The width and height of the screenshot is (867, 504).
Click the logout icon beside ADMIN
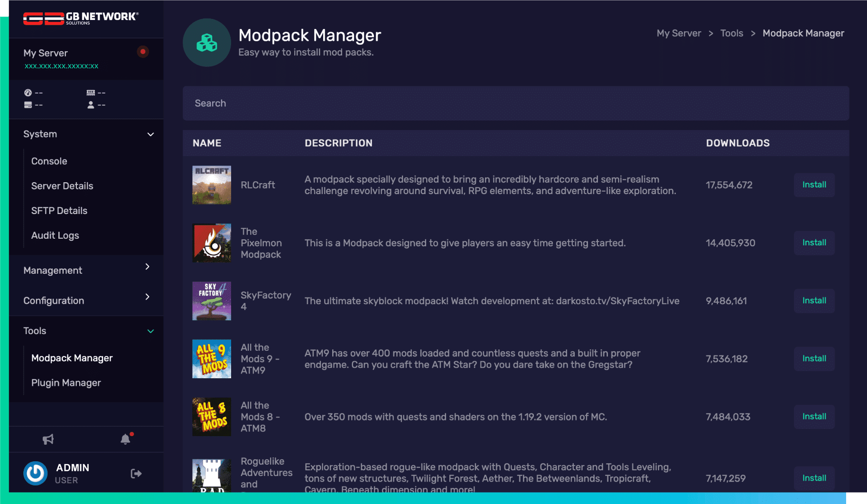coord(136,474)
